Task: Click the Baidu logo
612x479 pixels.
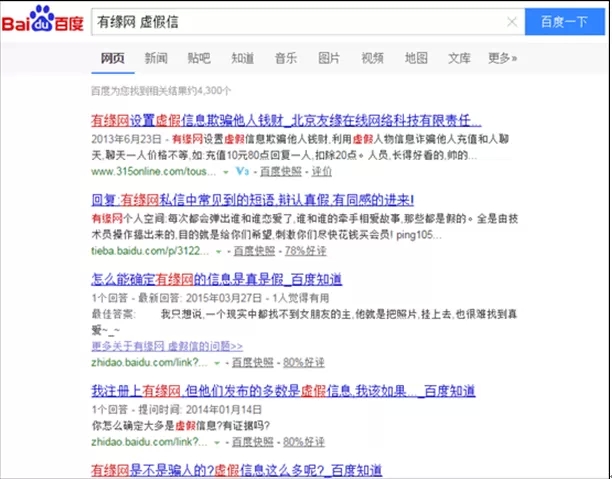Action: (43, 19)
